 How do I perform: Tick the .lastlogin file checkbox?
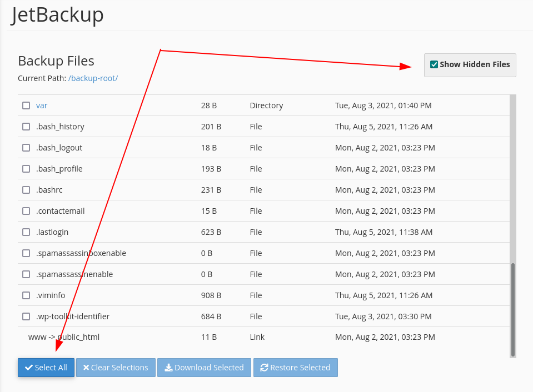26,232
